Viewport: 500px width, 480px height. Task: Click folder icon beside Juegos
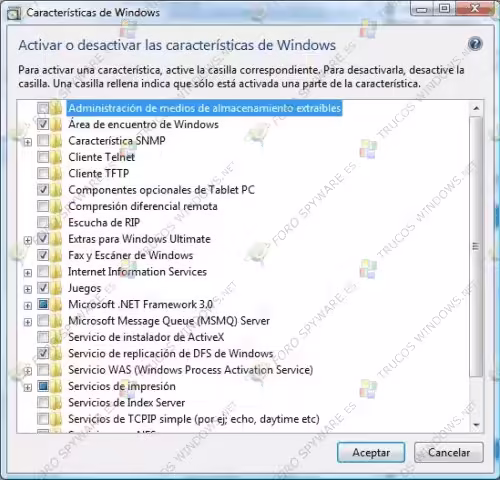pyautogui.click(x=56, y=288)
